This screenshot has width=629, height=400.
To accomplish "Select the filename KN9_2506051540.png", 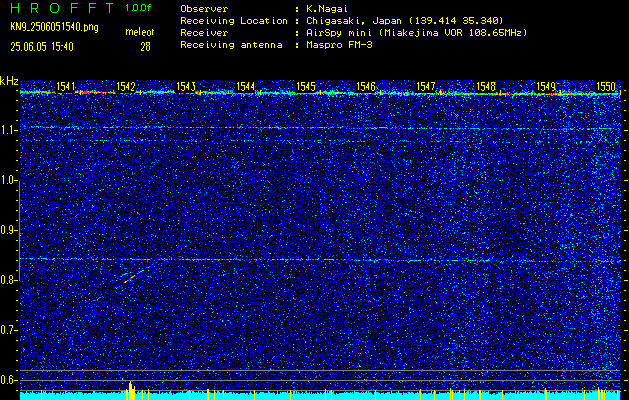I will 54,27.
